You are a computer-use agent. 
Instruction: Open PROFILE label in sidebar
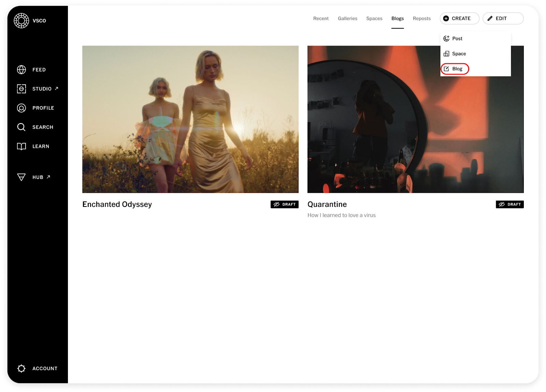[43, 108]
